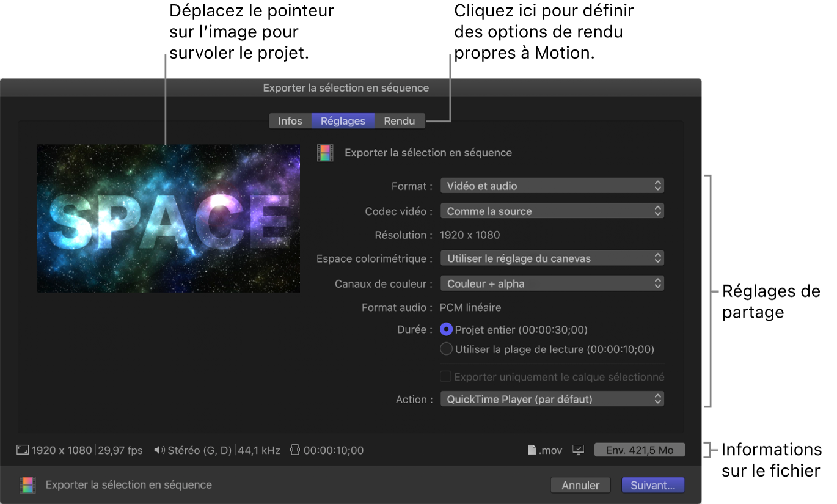The image size is (837, 504).
Task: Toggle Exporter uniquement le calque sélectionné checkbox
Action: pyautogui.click(x=446, y=376)
